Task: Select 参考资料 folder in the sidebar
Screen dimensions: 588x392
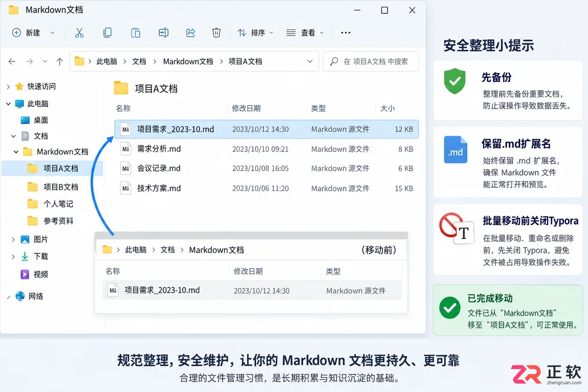Action: pos(58,221)
